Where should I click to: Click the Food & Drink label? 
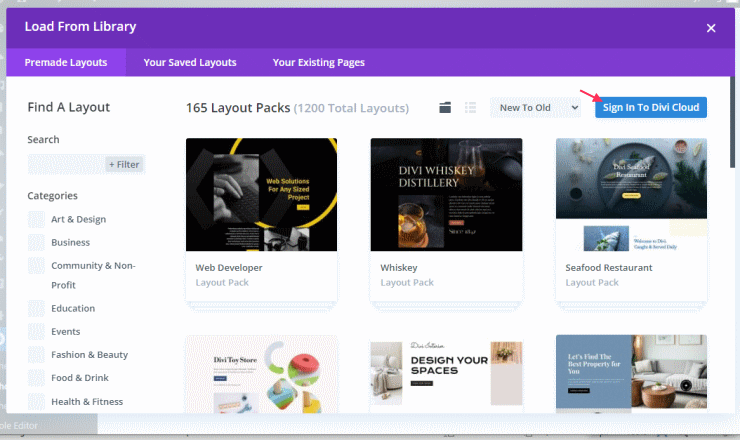(80, 378)
